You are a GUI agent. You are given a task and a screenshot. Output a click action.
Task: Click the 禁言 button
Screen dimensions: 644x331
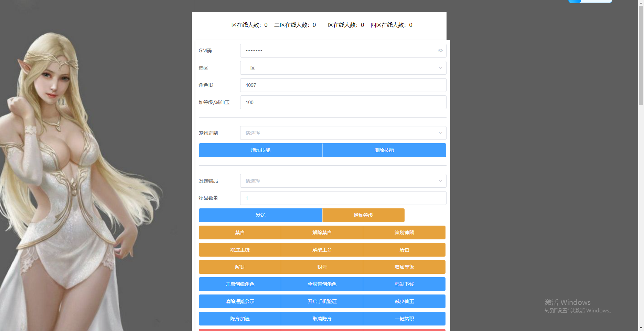240,232
